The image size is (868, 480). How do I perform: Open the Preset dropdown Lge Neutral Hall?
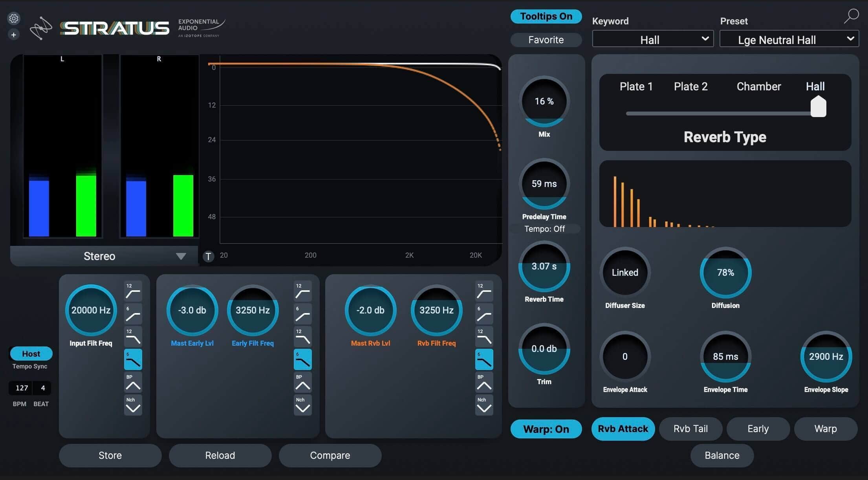point(789,39)
